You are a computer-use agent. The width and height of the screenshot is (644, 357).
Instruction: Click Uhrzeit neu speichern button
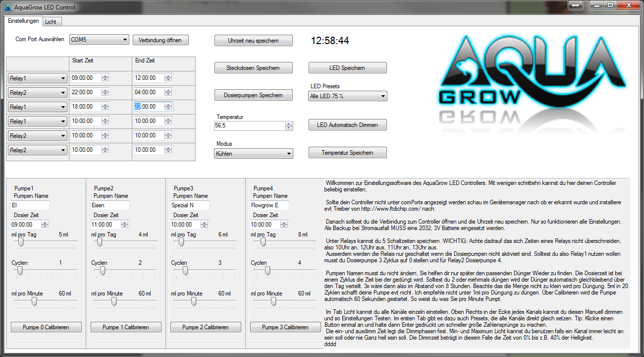tap(254, 41)
